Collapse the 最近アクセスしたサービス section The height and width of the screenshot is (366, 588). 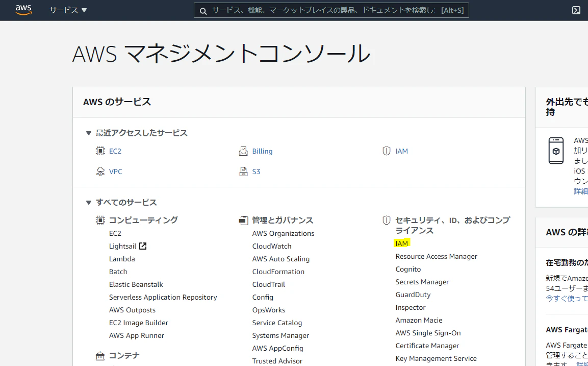click(89, 133)
